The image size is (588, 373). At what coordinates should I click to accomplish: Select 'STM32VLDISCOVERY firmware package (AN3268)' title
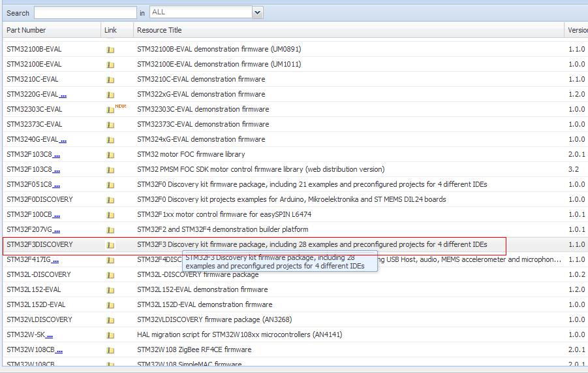tap(215, 319)
